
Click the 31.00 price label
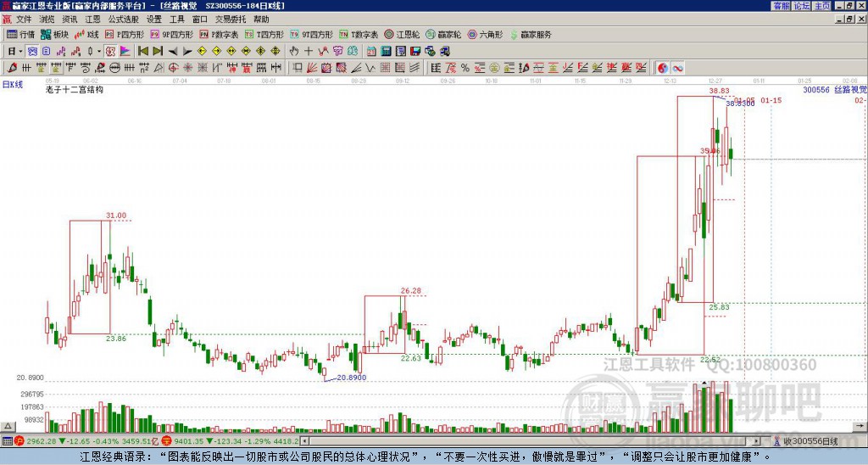click(116, 215)
